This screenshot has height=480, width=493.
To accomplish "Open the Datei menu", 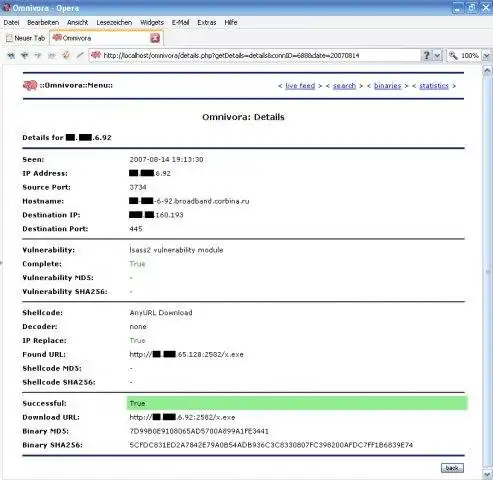I will [x=11, y=22].
